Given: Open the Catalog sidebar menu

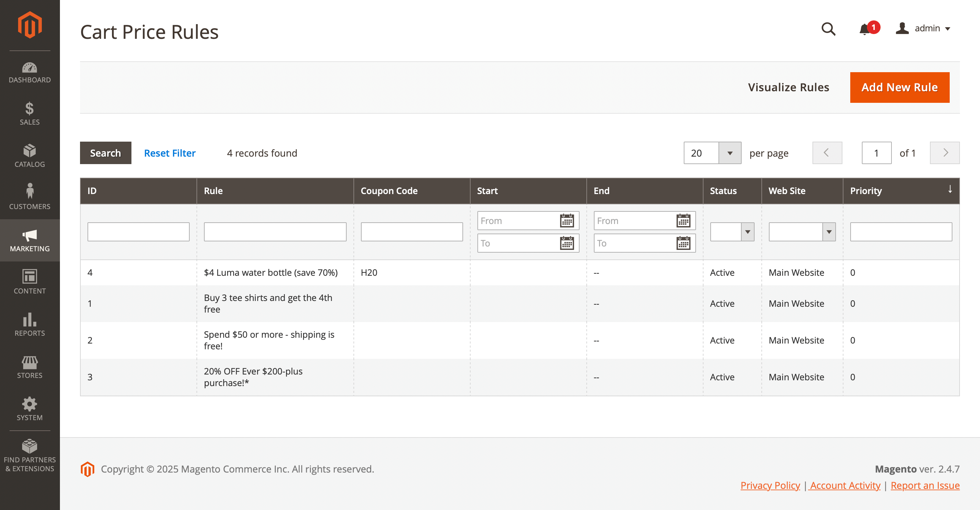Looking at the screenshot, I should [x=30, y=156].
